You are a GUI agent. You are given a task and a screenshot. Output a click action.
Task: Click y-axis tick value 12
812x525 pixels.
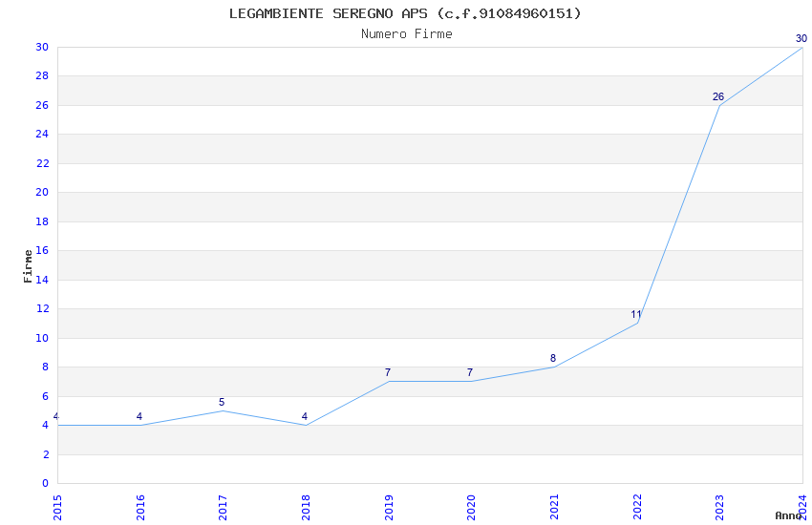coord(42,308)
